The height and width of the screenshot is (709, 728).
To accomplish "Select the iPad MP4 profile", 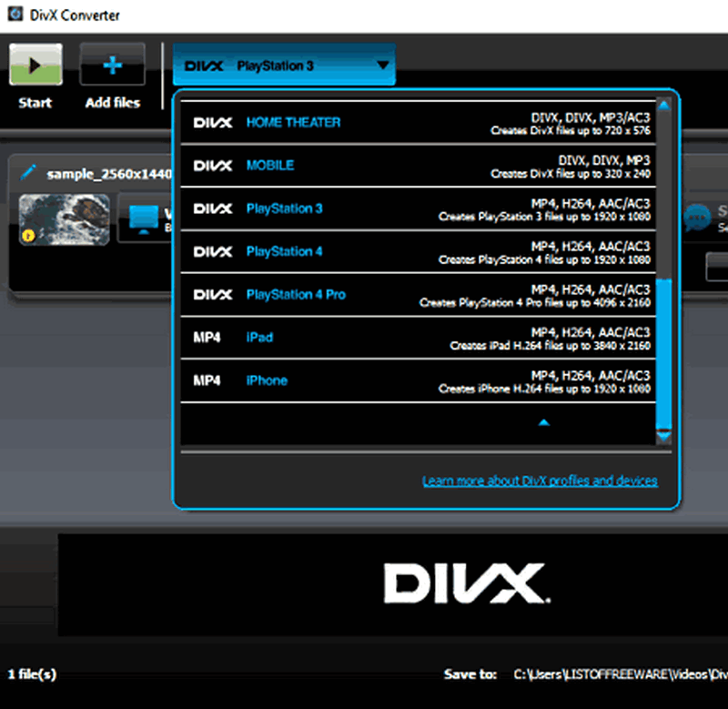I will point(259,338).
